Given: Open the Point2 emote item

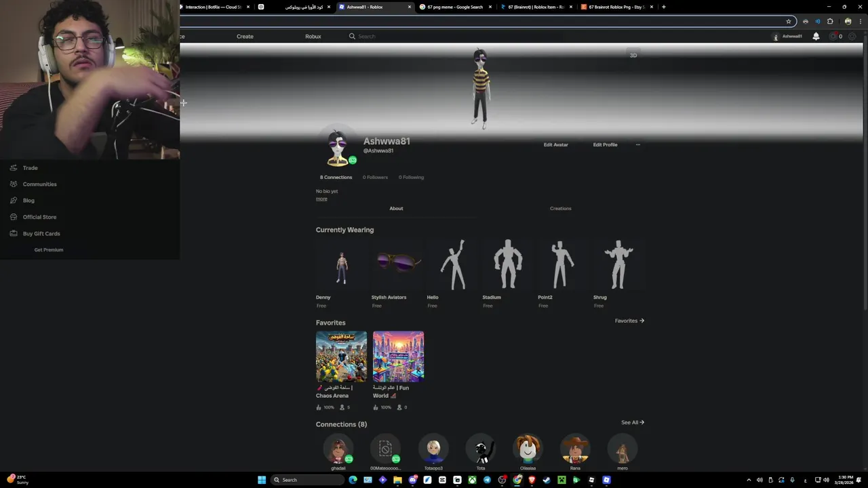Looking at the screenshot, I should (564, 263).
